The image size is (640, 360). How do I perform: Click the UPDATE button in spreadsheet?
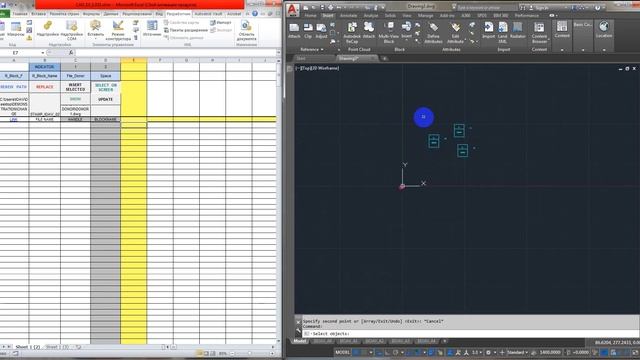106,99
